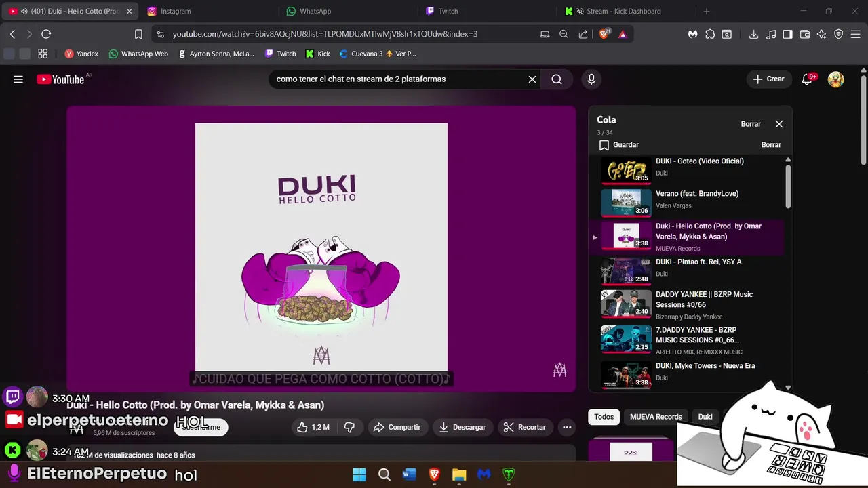Select the MUEVA Records filter chip

click(656, 417)
